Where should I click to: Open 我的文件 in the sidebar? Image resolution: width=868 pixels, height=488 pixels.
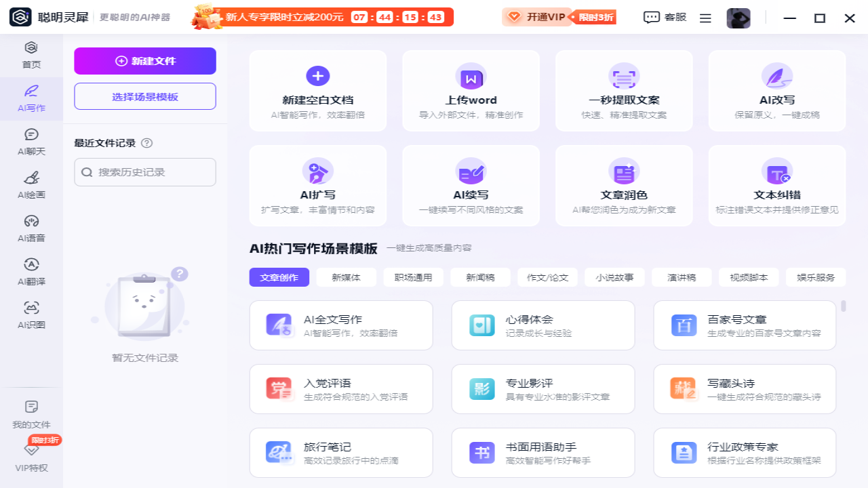coord(31,413)
